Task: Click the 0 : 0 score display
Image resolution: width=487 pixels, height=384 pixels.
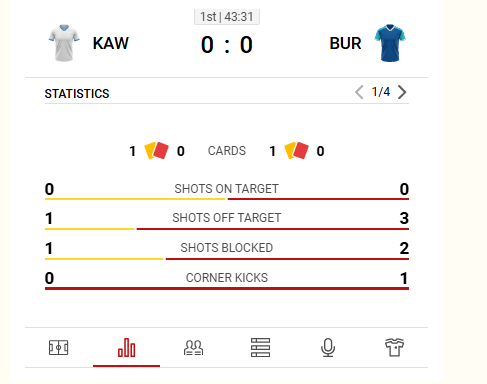Action: [227, 45]
